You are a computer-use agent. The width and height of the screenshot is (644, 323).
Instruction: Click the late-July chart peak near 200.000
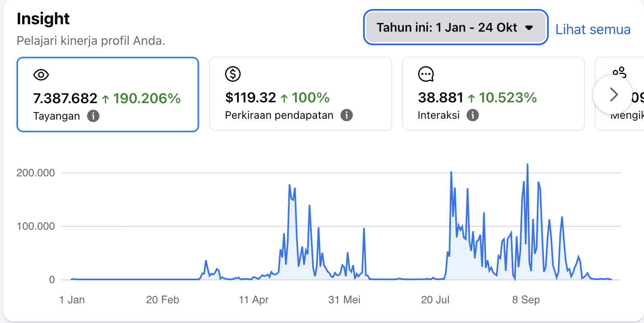coord(451,172)
